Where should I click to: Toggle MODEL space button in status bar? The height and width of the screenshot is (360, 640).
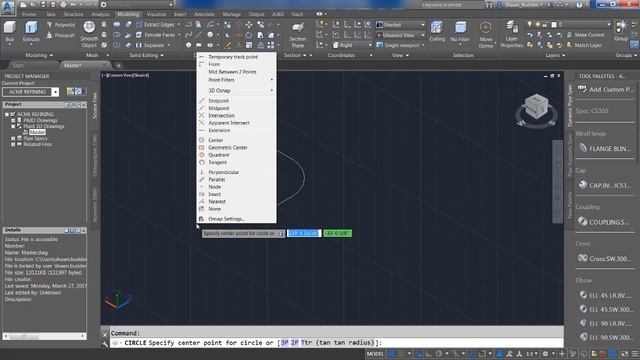click(x=375, y=353)
